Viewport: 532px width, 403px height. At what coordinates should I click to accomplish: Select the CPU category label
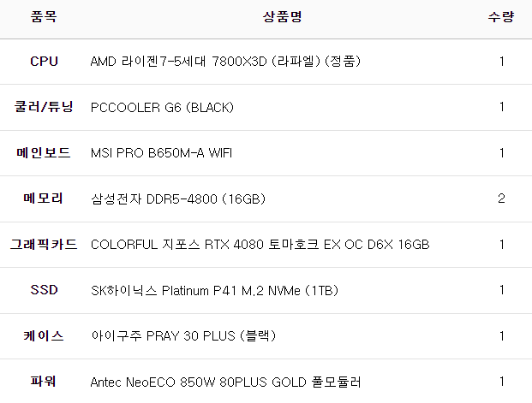[x=44, y=62]
